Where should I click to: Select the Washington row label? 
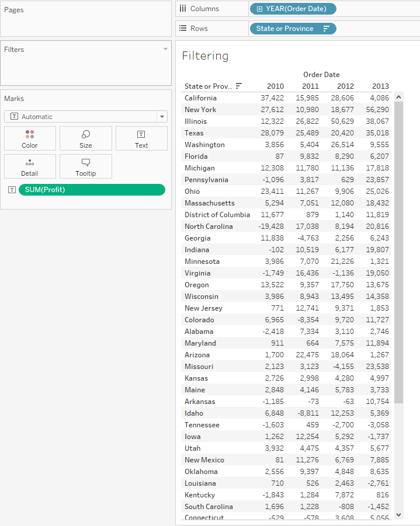click(204, 145)
